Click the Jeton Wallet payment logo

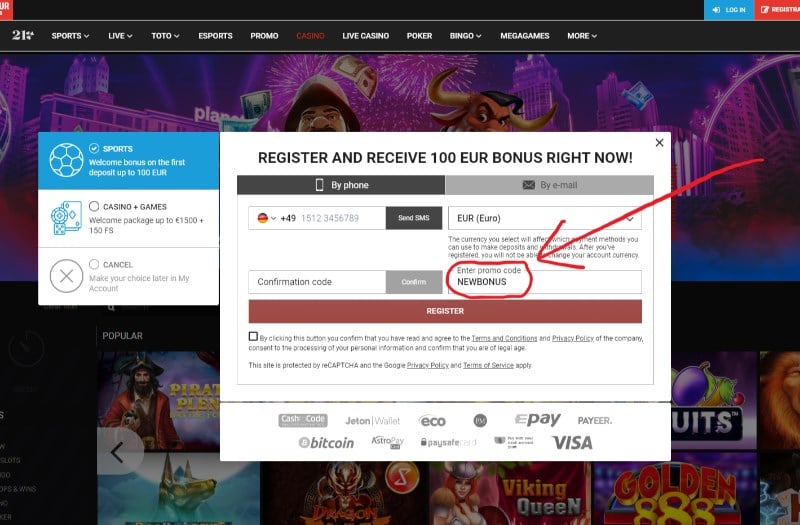click(x=372, y=421)
